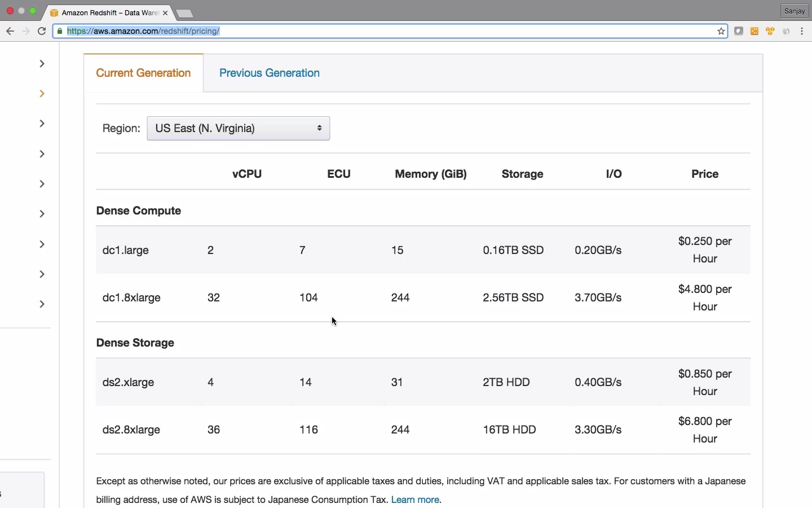Click the yellow AWS cubes extension icon
Viewport: 812px width, 508px height.
pos(771,32)
